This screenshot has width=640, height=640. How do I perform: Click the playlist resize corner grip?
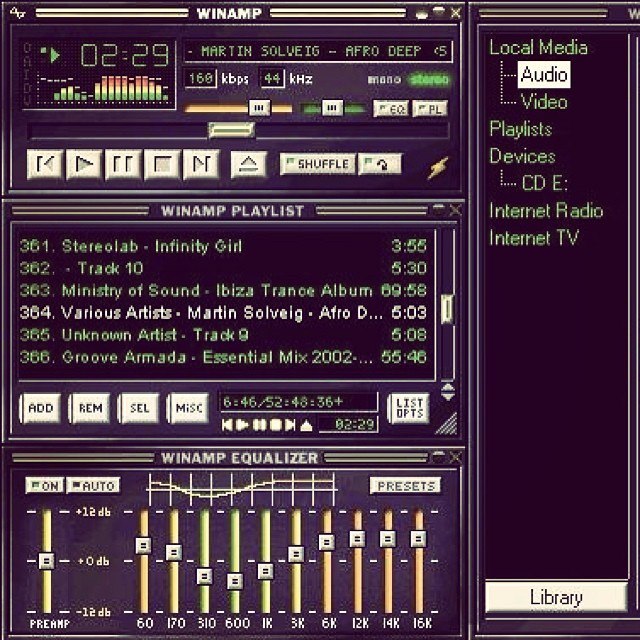click(447, 424)
